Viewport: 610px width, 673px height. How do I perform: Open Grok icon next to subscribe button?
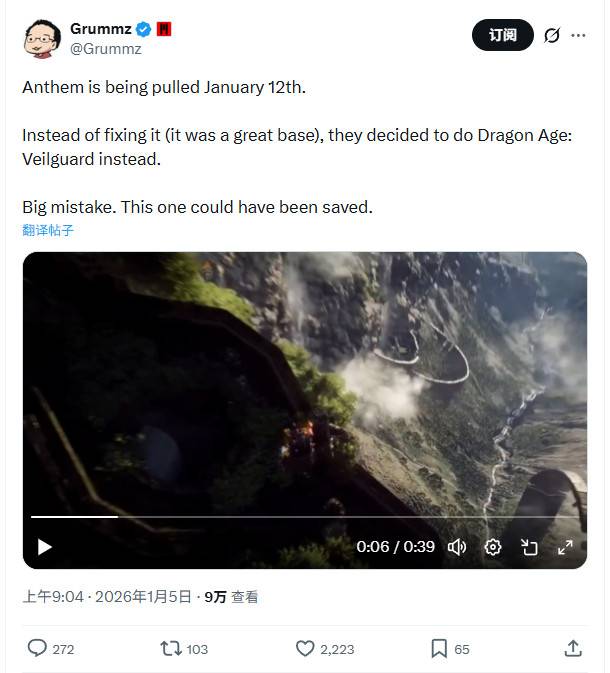[551, 35]
